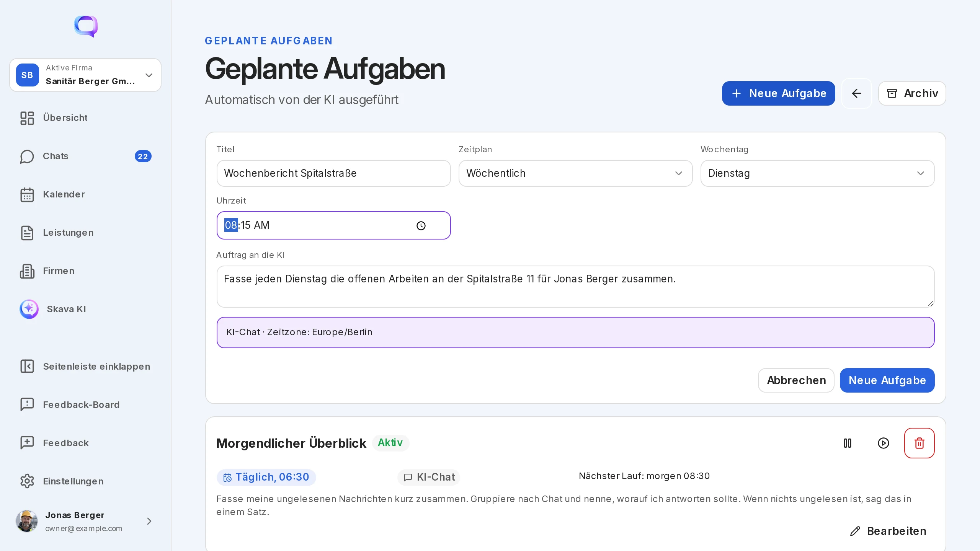Screen dimensions: 980x551
Task: Open the Firmen building icon
Action: 27,271
